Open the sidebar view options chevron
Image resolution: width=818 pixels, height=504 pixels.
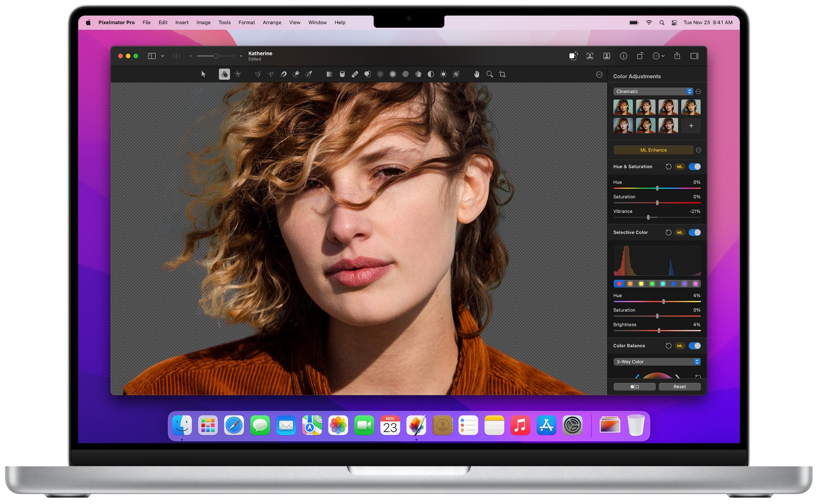point(163,56)
